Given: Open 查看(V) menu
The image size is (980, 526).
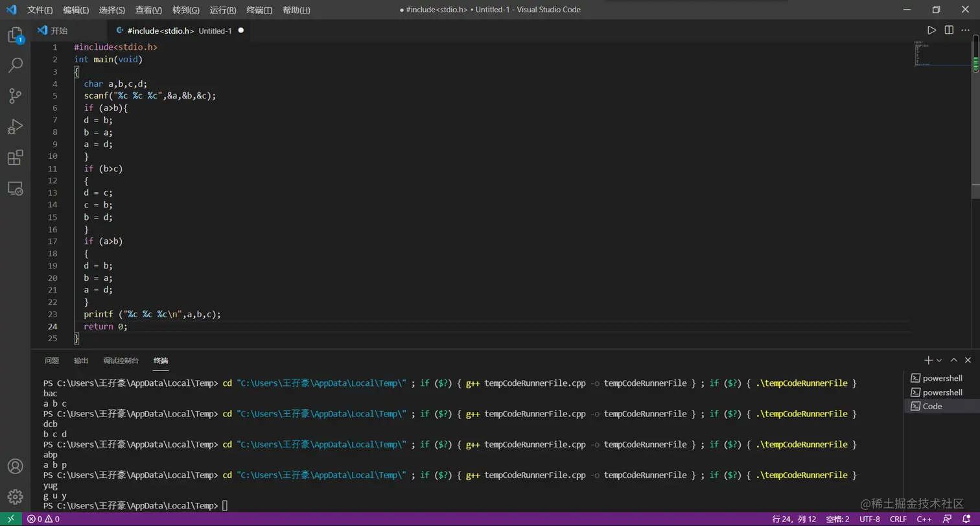Looking at the screenshot, I should [x=148, y=10].
